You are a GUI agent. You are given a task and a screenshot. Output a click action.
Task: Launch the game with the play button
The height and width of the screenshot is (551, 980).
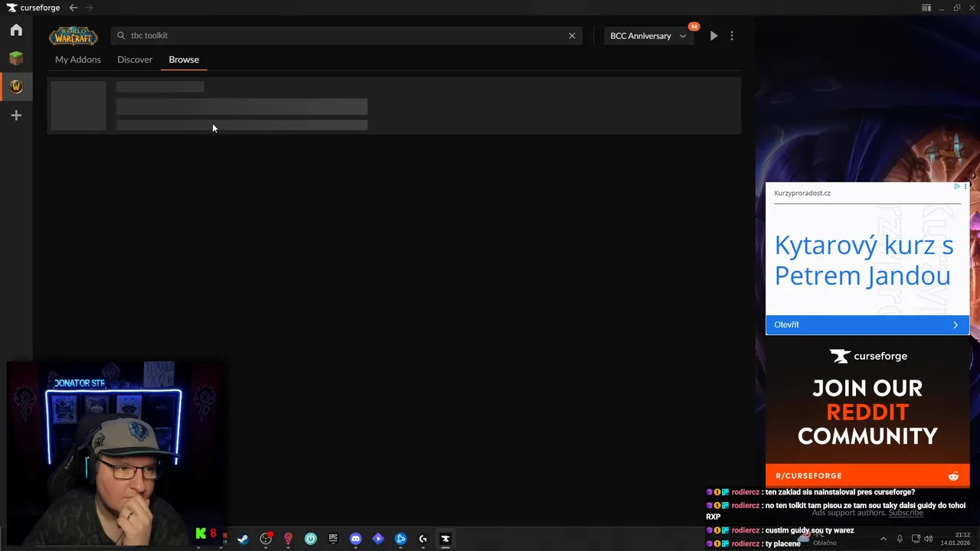tap(714, 36)
